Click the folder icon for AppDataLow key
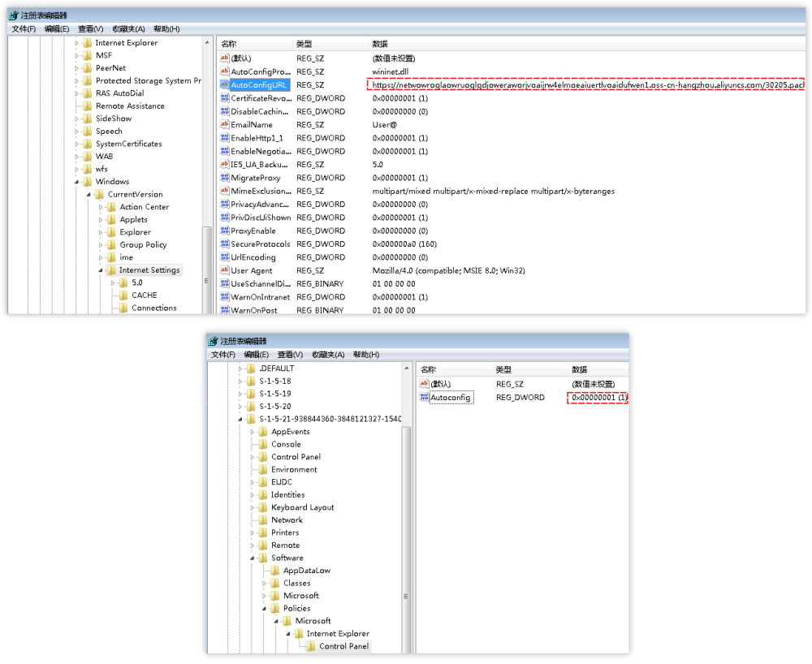Viewport: 812px width, 664px height. pos(274,571)
